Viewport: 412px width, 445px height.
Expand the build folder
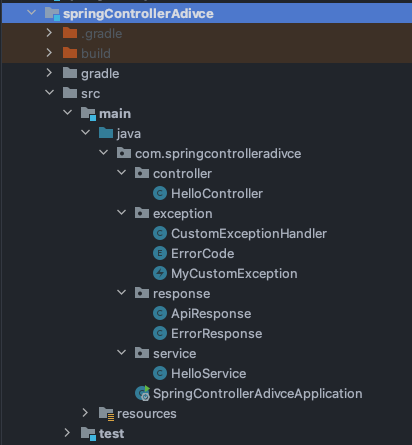click(49, 52)
